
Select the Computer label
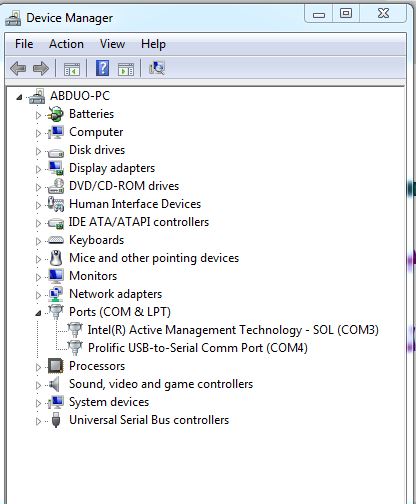96,132
